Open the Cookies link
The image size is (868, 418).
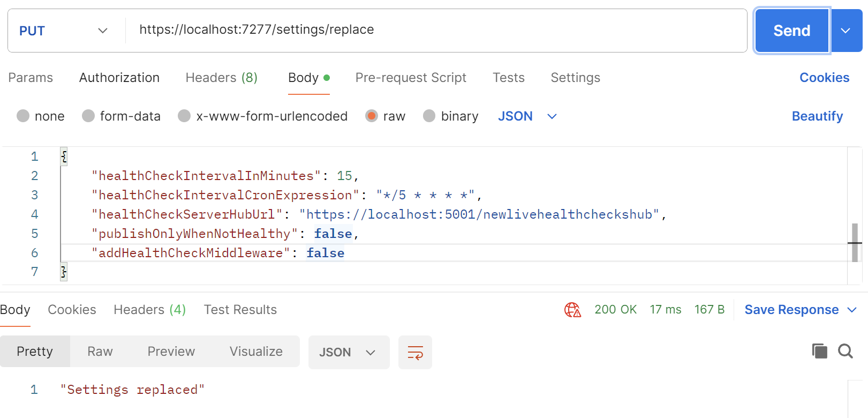[x=825, y=78]
